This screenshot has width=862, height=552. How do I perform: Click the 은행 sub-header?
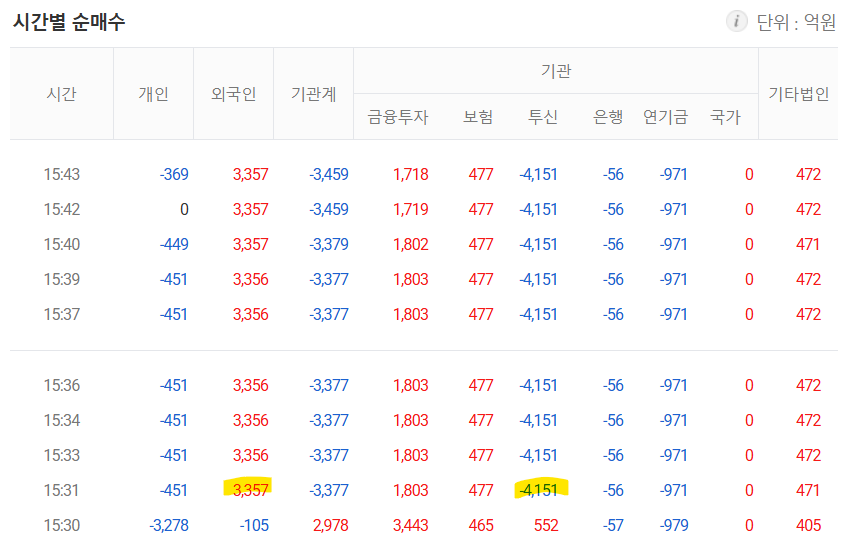(607, 117)
